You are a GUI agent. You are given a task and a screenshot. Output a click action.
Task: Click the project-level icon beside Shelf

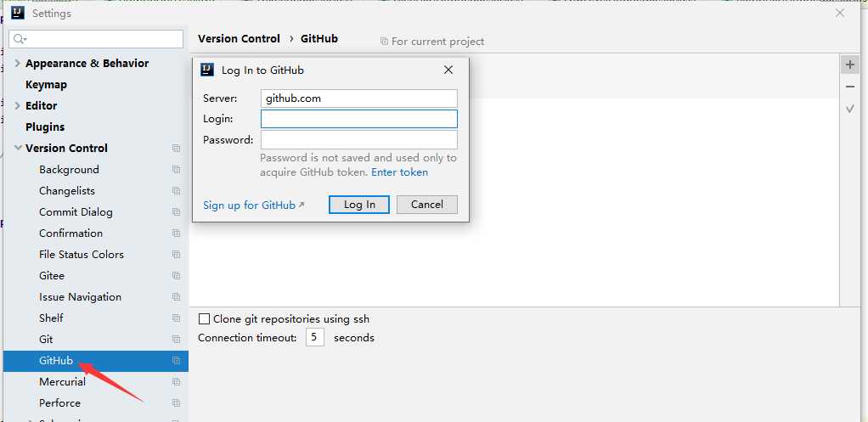(176, 318)
